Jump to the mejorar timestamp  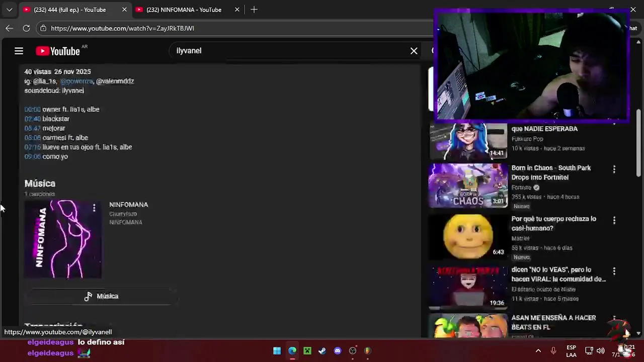(x=33, y=128)
